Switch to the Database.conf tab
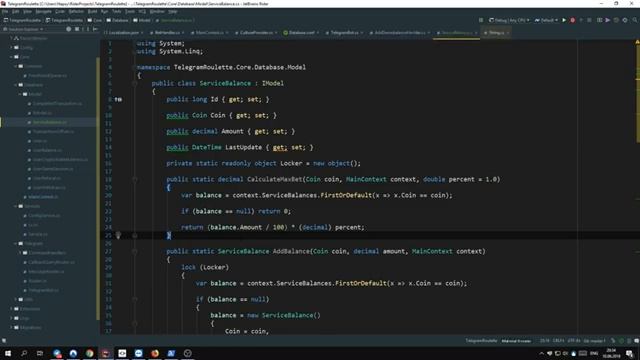 tap(301, 32)
